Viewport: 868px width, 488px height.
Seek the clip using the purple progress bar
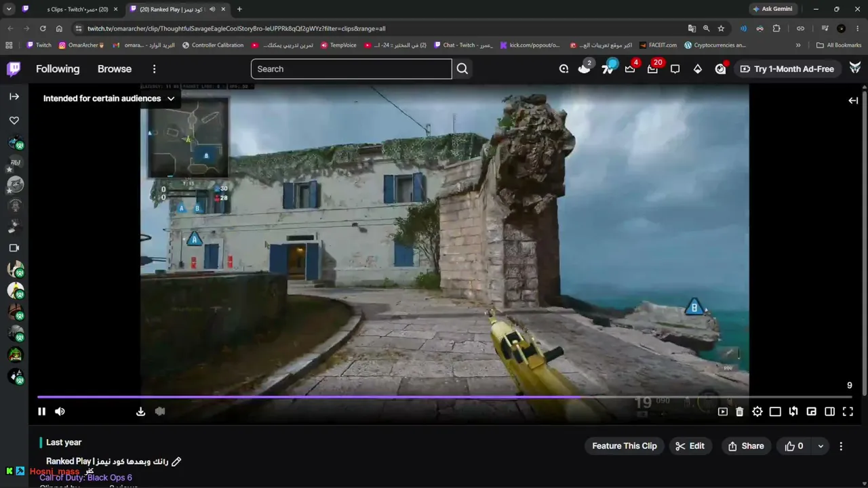click(x=444, y=396)
